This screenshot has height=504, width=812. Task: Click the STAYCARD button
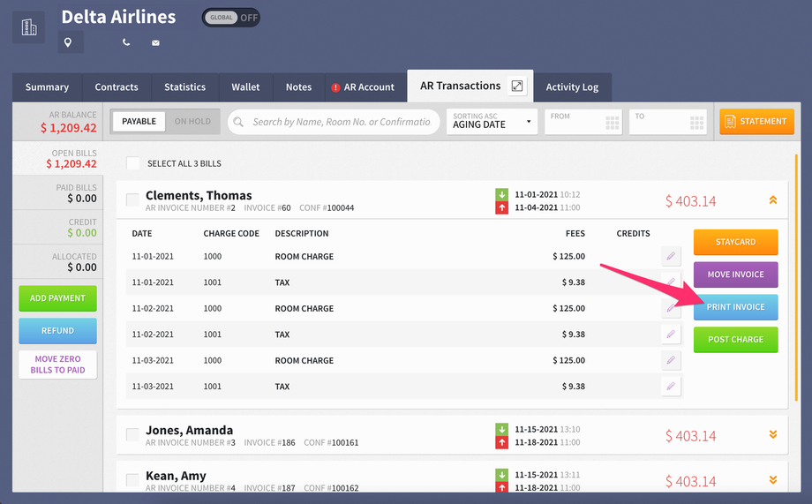tap(736, 242)
